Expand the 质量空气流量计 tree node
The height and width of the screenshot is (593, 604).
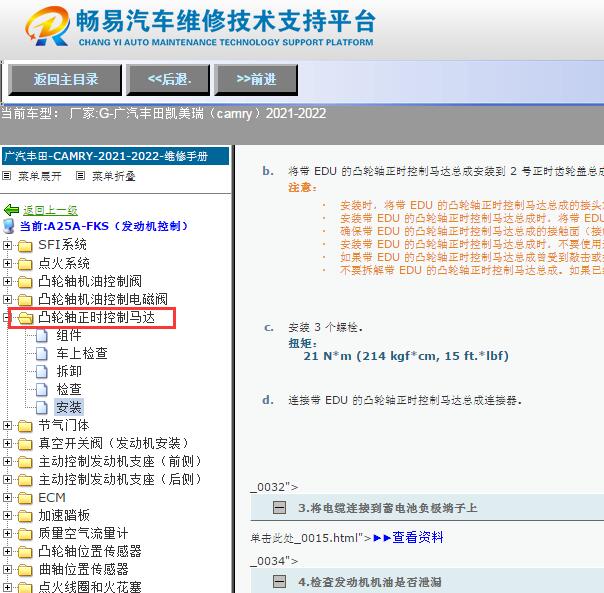click(7, 534)
